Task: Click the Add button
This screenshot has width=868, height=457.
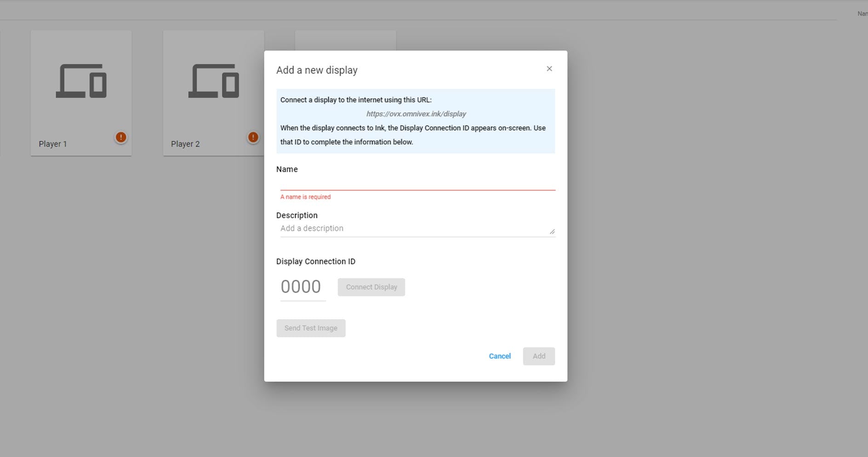Action: 539,356
